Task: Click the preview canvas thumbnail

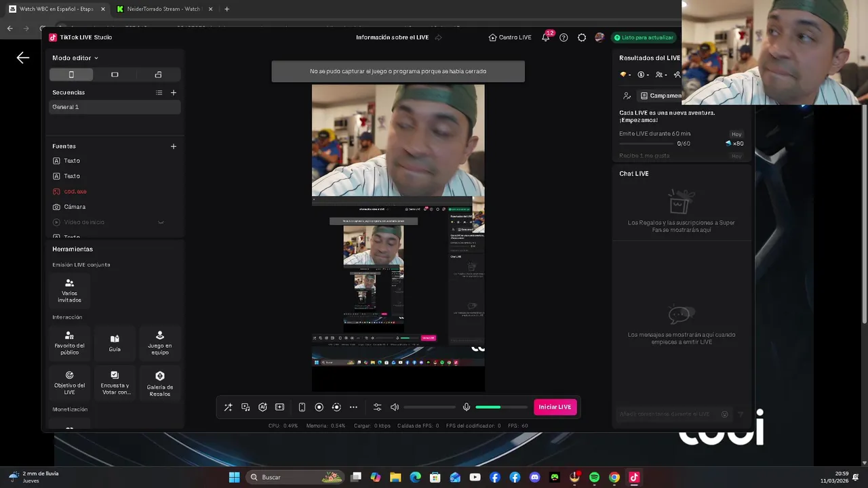Action: [398, 238]
